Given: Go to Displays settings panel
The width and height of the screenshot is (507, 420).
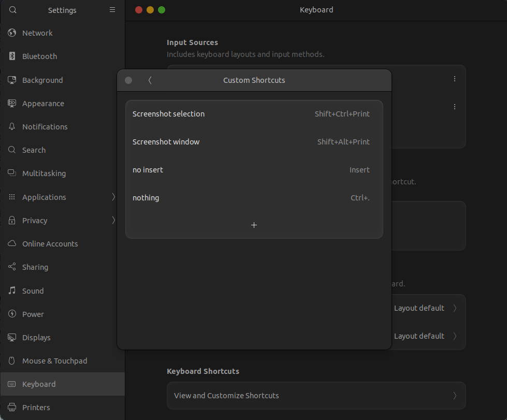Looking at the screenshot, I should (36, 338).
